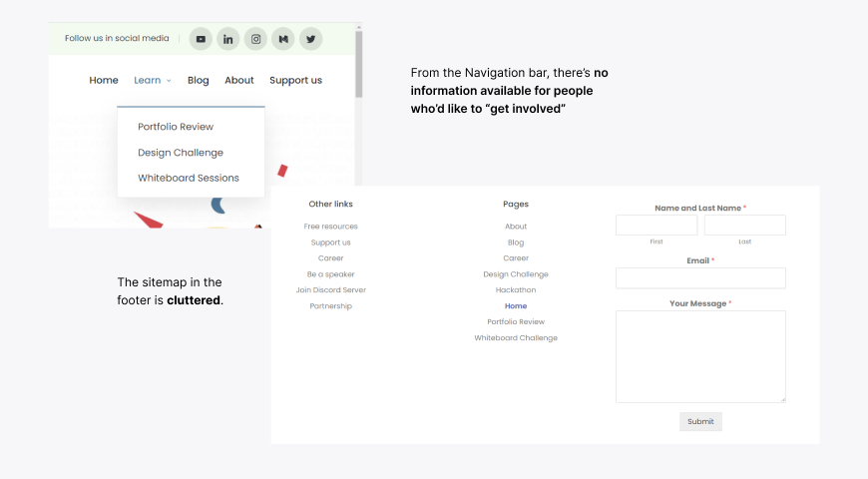
Task: Focus the Your Message text area
Action: coord(700,356)
